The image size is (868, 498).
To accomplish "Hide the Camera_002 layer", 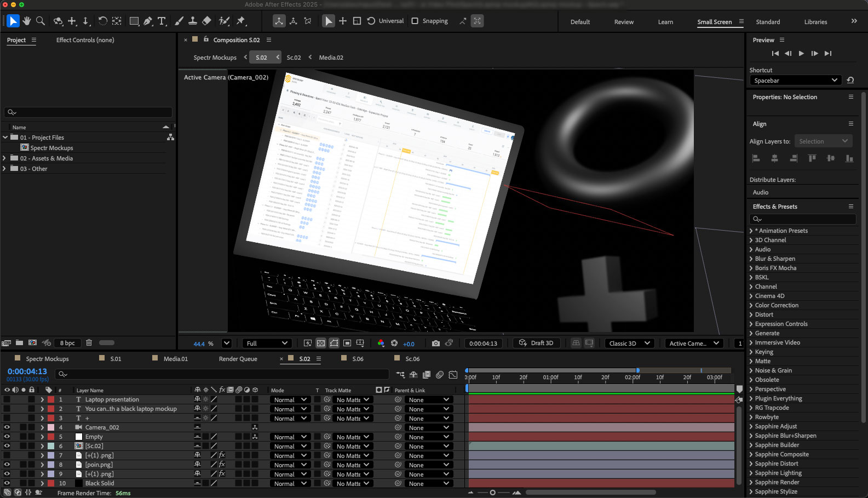I will 7,427.
